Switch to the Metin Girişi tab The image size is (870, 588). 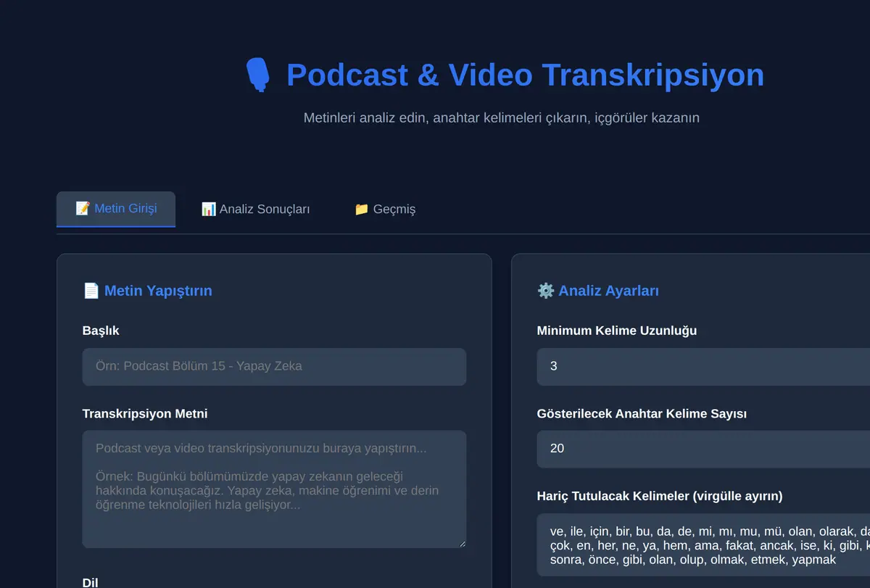116,209
